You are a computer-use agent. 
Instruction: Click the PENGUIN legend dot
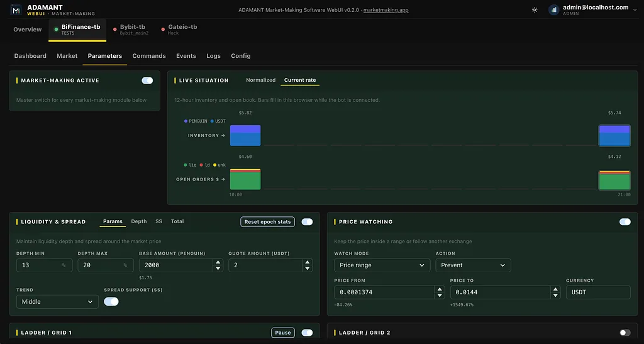point(186,121)
